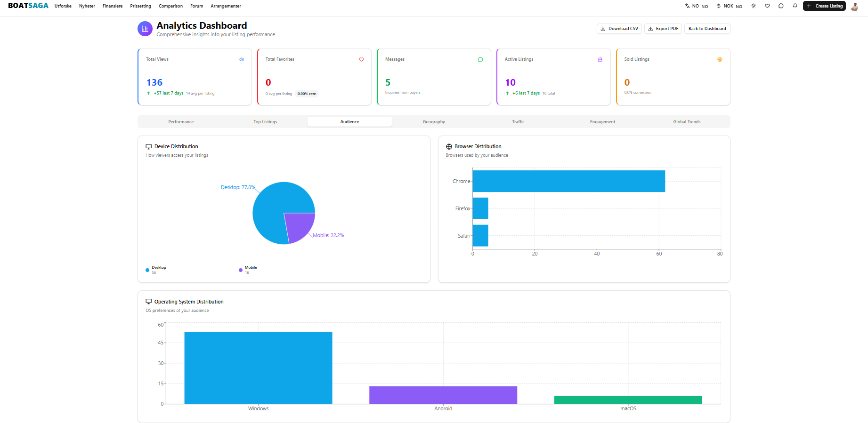
Task: Open the Utforske navigation menu
Action: pos(63,6)
